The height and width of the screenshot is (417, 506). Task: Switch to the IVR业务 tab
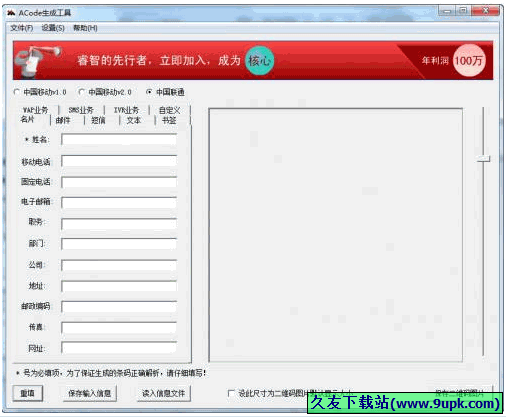pyautogui.click(x=126, y=110)
